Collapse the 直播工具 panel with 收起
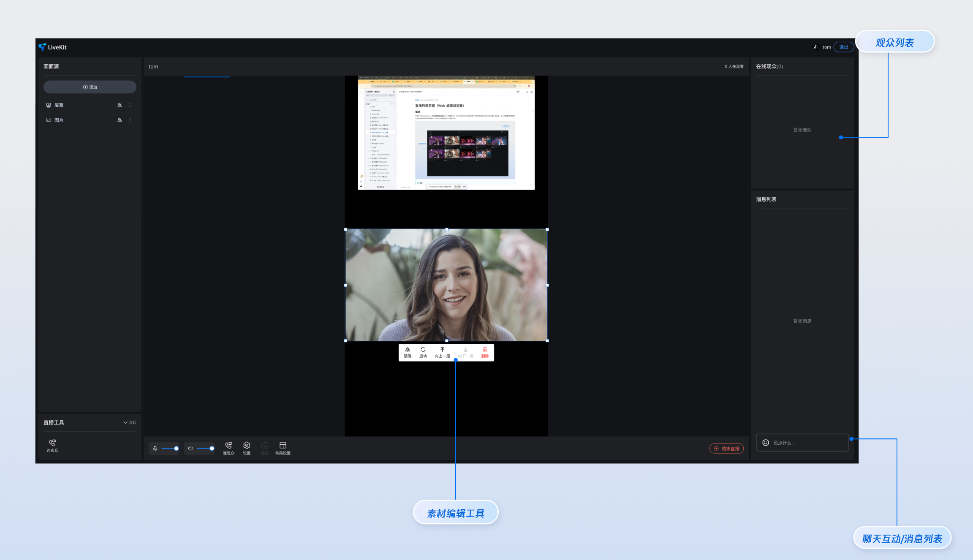The height and width of the screenshot is (560, 973). [130, 422]
